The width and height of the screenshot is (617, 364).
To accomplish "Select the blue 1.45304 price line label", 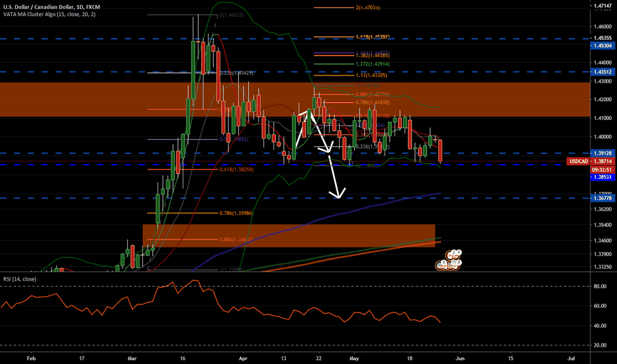I will click(x=602, y=46).
